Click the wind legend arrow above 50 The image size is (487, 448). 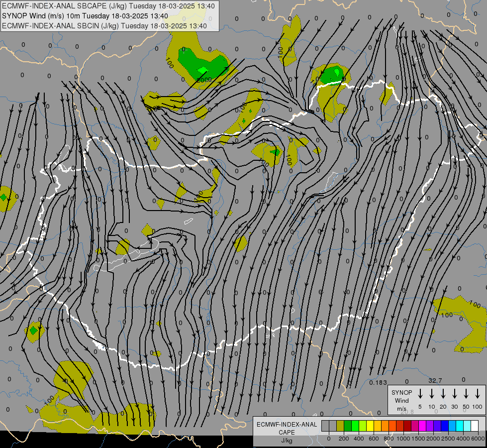pos(466,394)
